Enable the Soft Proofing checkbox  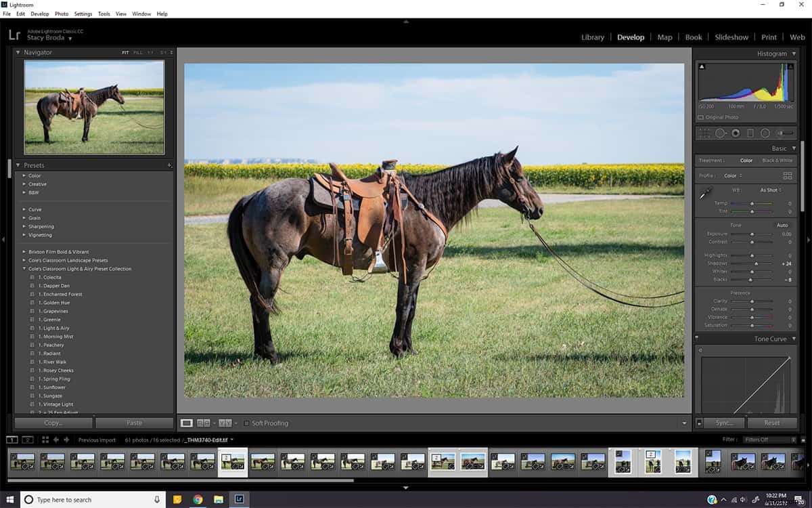[x=248, y=423]
